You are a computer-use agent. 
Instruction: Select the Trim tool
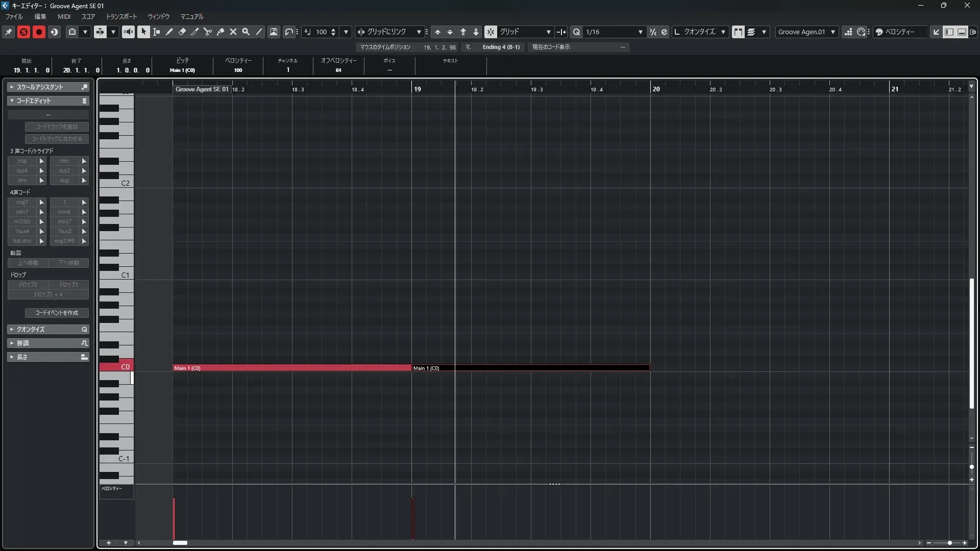pyautogui.click(x=195, y=32)
